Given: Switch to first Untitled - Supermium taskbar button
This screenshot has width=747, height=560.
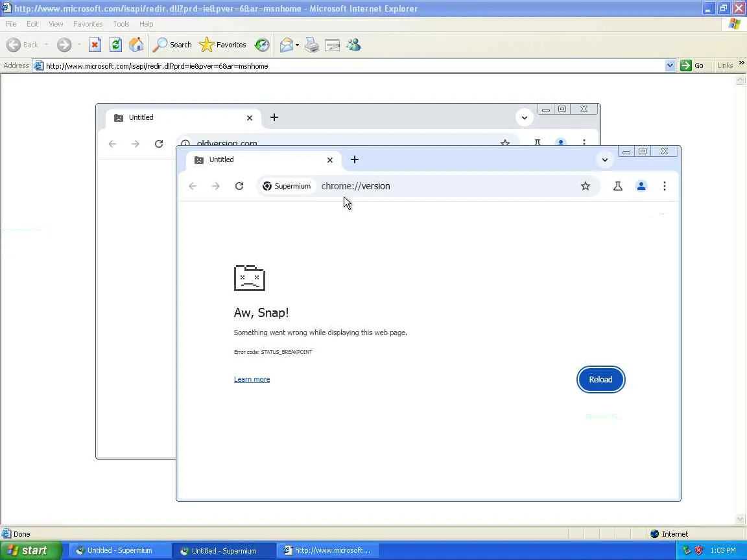Looking at the screenshot, I should pos(120,550).
